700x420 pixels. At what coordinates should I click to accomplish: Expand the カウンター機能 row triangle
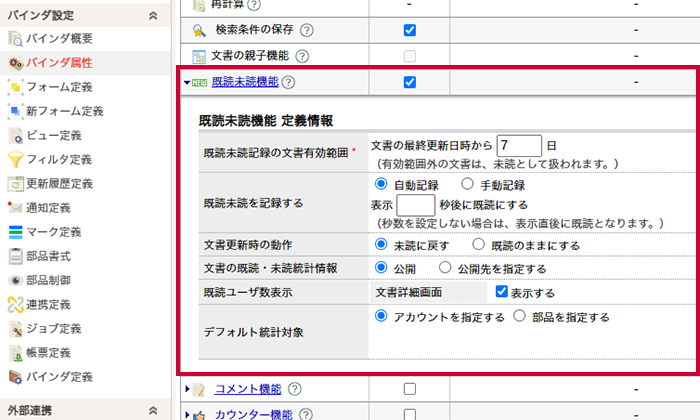pos(188,415)
